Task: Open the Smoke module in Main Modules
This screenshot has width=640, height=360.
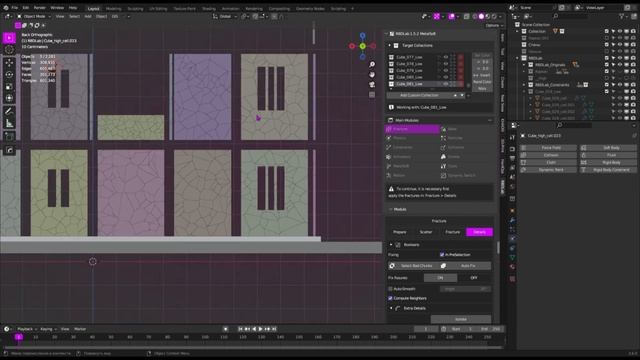Action: [466, 157]
